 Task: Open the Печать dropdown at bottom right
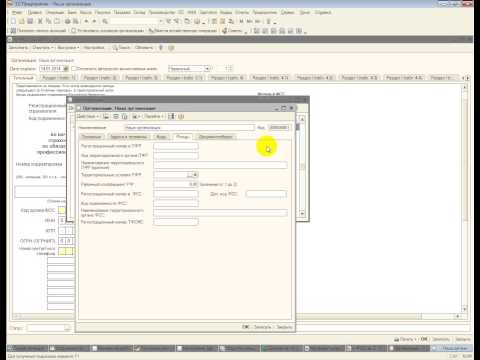point(405,339)
